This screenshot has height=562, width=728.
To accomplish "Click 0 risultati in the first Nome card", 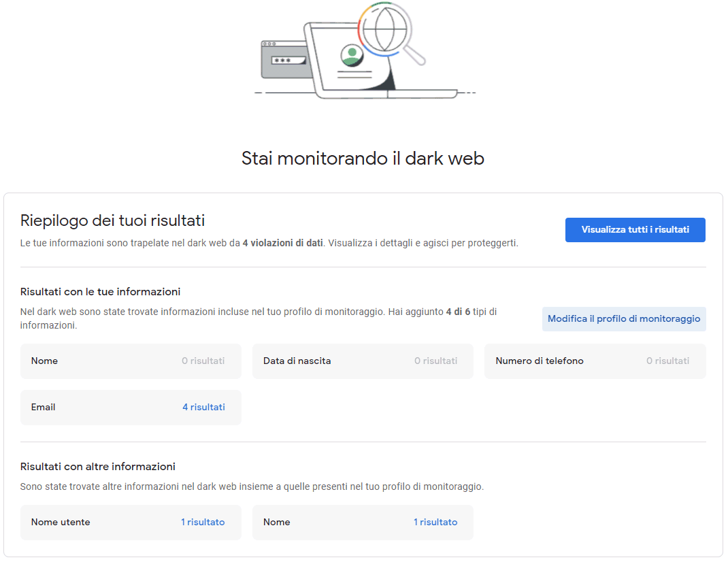I will point(203,361).
